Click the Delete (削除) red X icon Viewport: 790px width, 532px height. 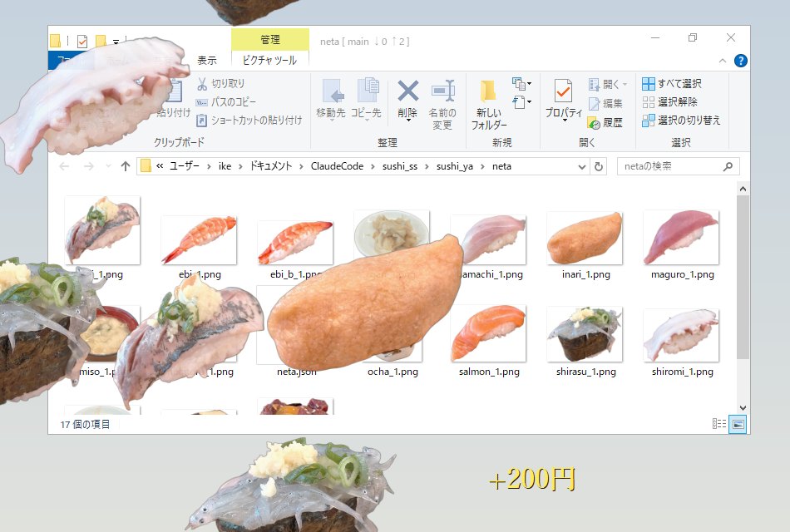407,91
